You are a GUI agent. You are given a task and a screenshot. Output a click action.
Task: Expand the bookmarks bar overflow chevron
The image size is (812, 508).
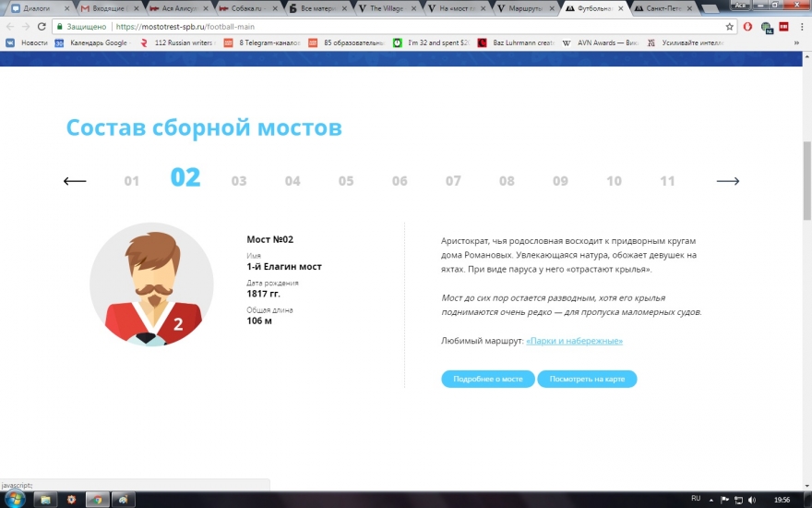[796, 42]
